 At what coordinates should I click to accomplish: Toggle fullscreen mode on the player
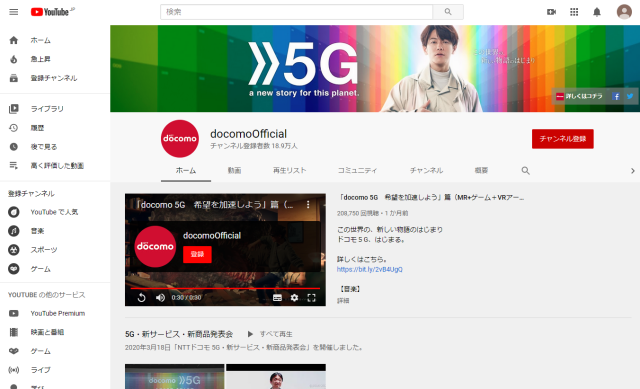(311, 298)
